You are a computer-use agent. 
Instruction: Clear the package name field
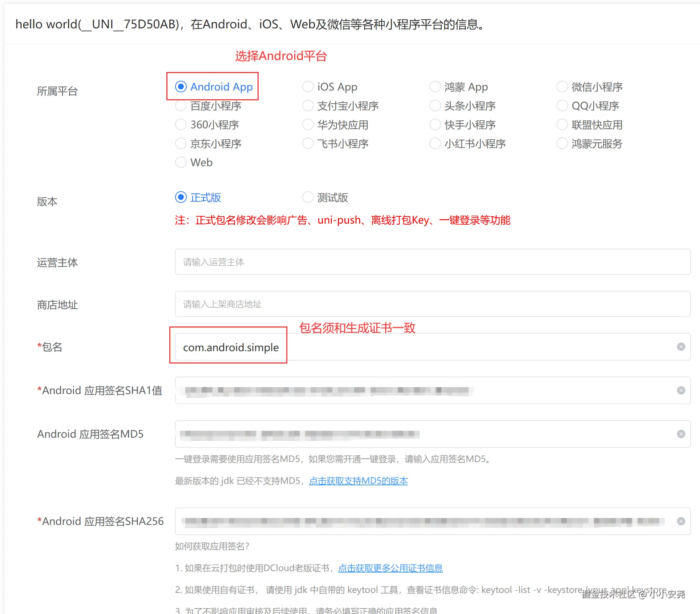click(681, 347)
